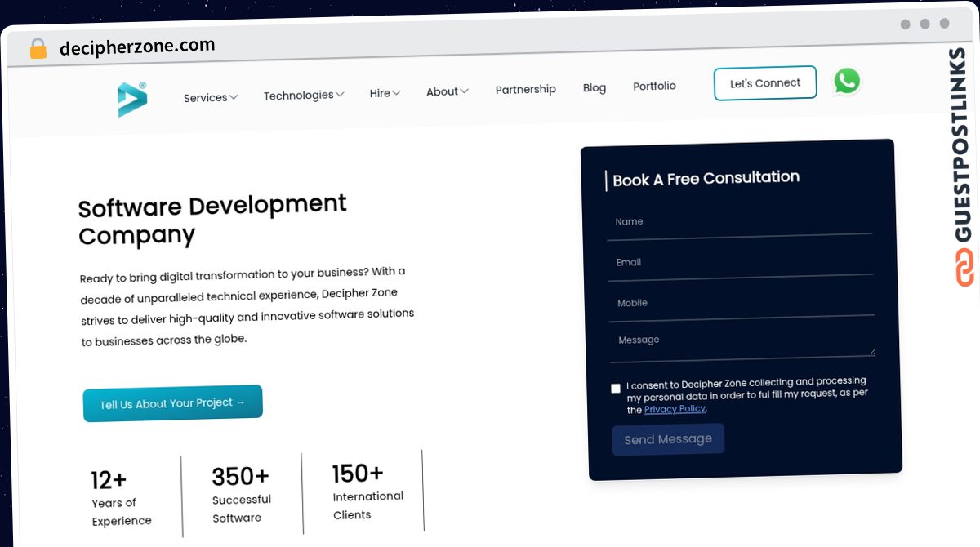This screenshot has width=980, height=547.
Task: Go to the Partnership page
Action: pyautogui.click(x=526, y=89)
